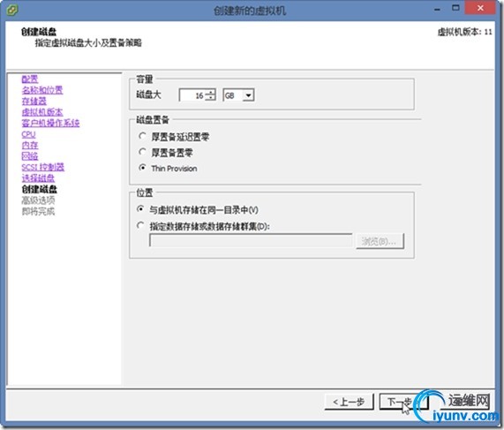Select 厚置备置零 radio option

(x=142, y=152)
